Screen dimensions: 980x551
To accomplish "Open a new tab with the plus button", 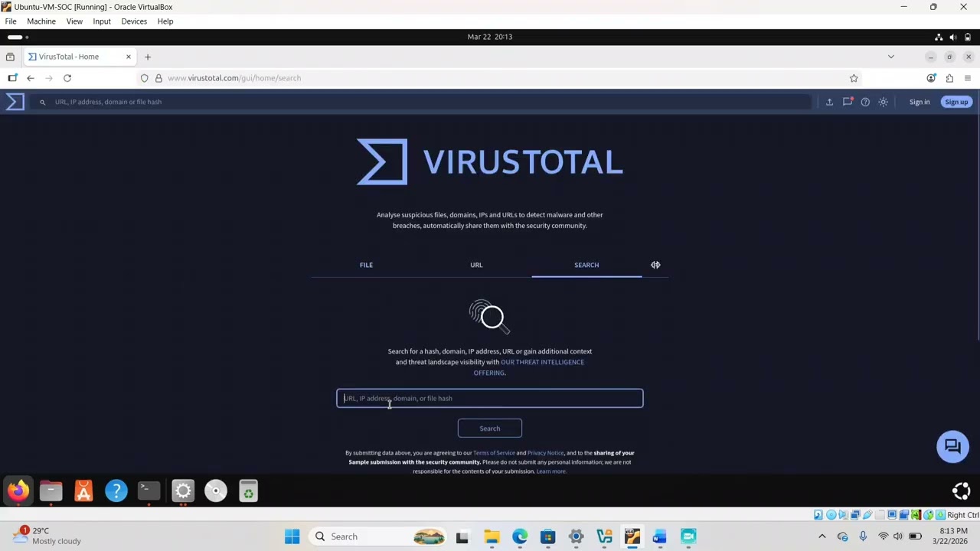I will (x=148, y=57).
